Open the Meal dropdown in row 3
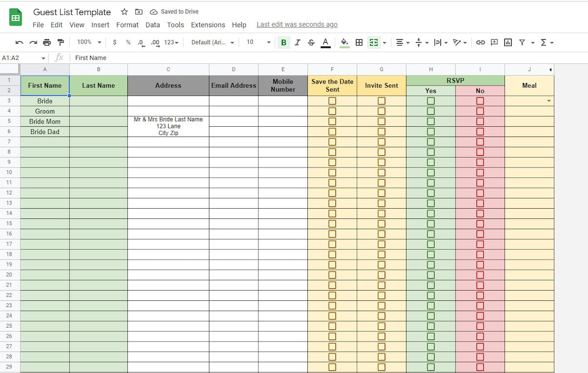The image size is (588, 373). pos(549,101)
